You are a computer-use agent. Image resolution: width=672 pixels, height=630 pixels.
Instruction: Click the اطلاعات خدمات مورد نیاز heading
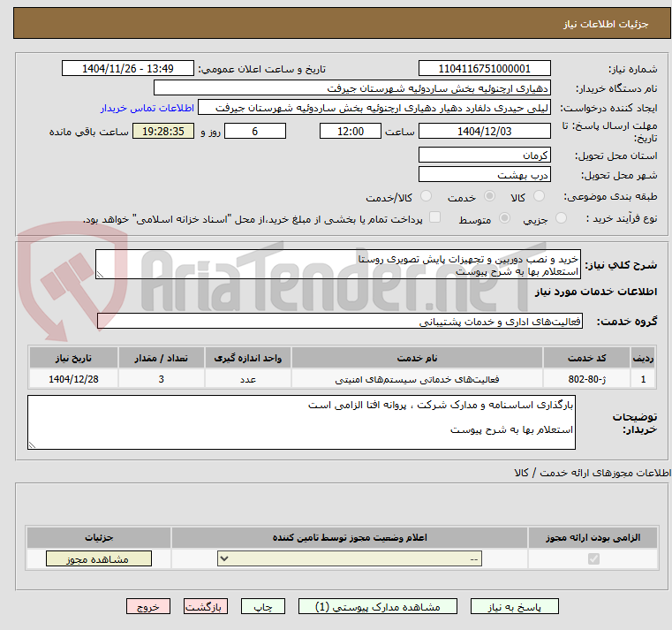click(x=596, y=292)
